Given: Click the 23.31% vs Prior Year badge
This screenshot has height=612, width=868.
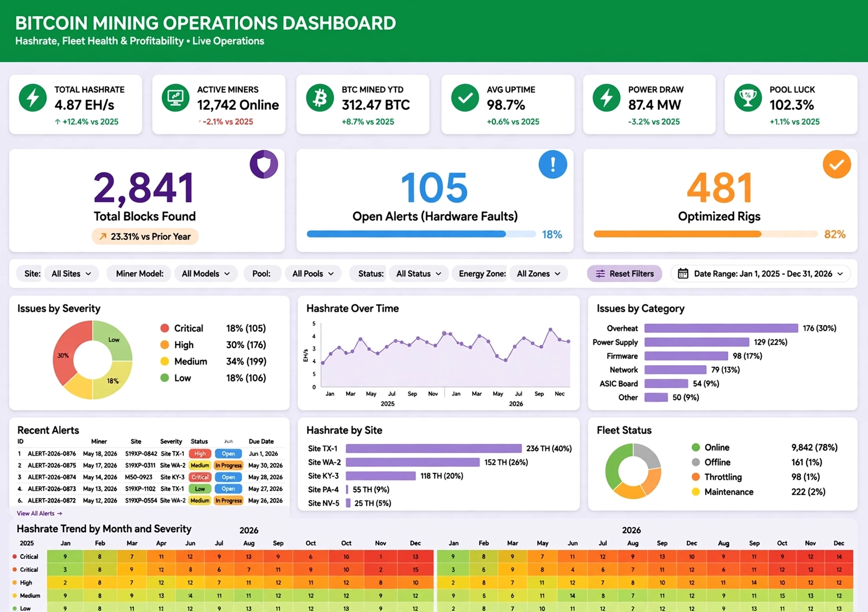Looking at the screenshot, I should point(145,236).
